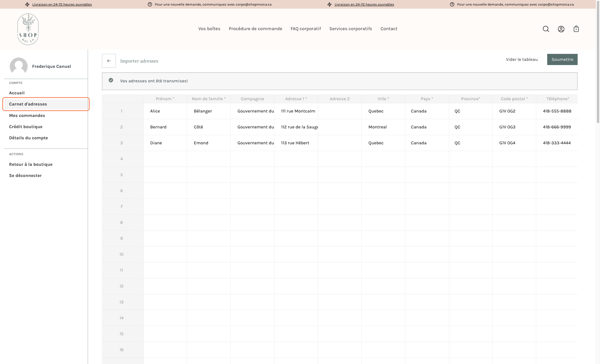
Task: Go back with the arrow button
Action: (x=109, y=61)
